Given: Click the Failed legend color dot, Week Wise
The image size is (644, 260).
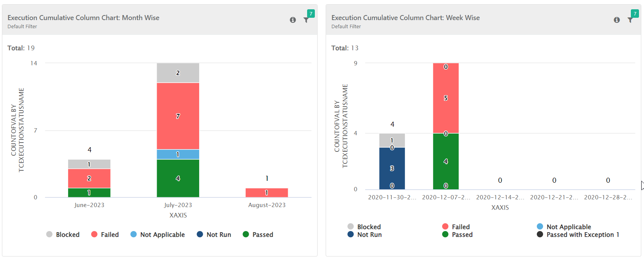Looking at the screenshot, I should pyautogui.click(x=445, y=227).
